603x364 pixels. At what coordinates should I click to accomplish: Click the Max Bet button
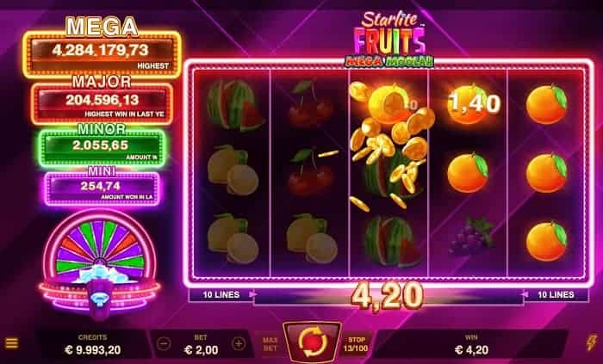270,344
